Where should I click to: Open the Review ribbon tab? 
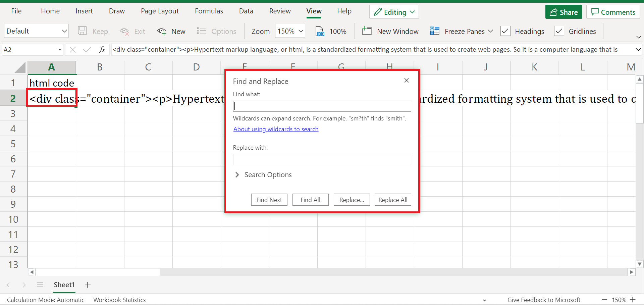[280, 11]
